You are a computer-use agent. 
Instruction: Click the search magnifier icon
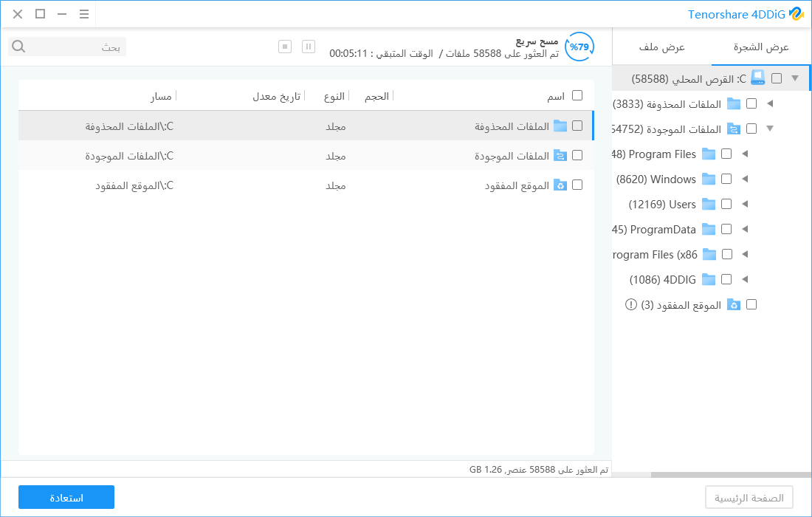(x=18, y=47)
